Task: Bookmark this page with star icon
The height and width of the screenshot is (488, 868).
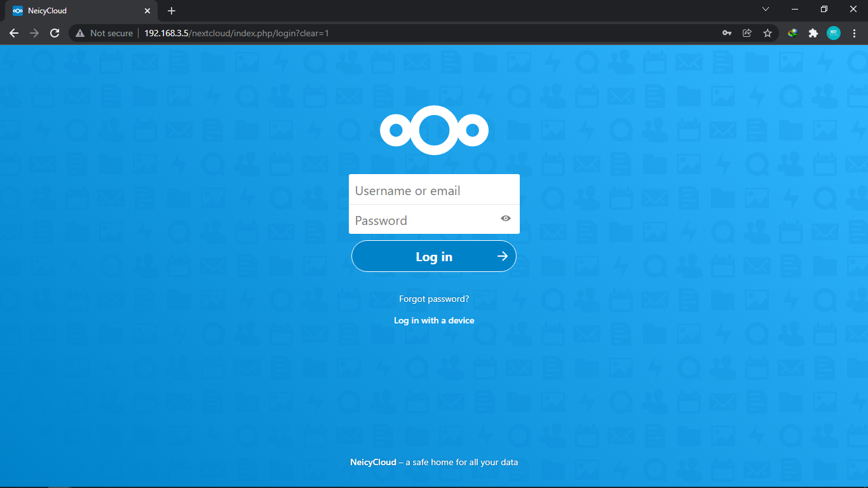Action: [768, 33]
